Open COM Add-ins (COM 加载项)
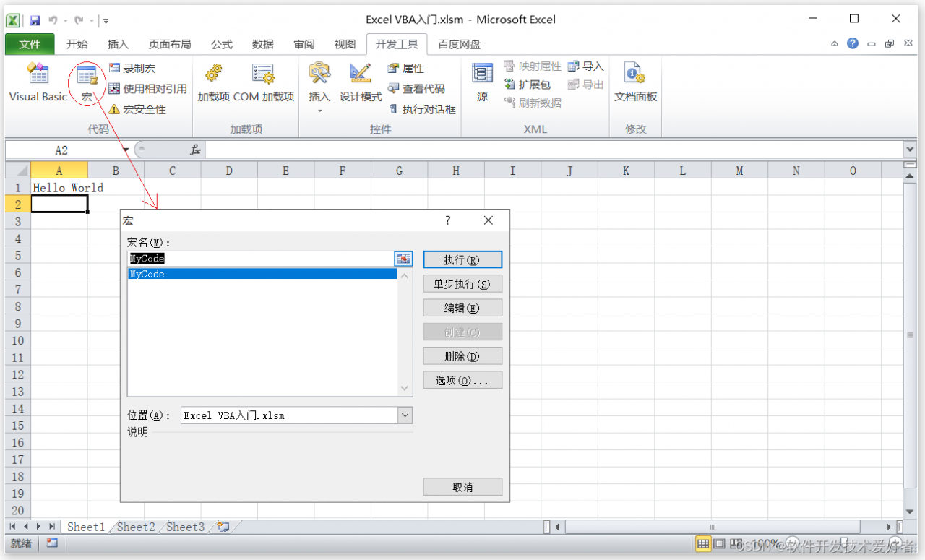 point(264,82)
